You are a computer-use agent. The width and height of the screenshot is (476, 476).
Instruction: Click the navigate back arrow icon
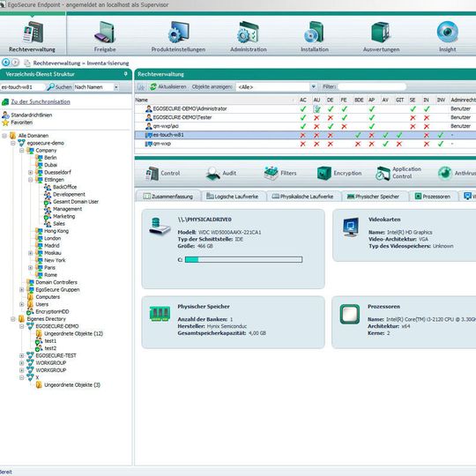6,63
